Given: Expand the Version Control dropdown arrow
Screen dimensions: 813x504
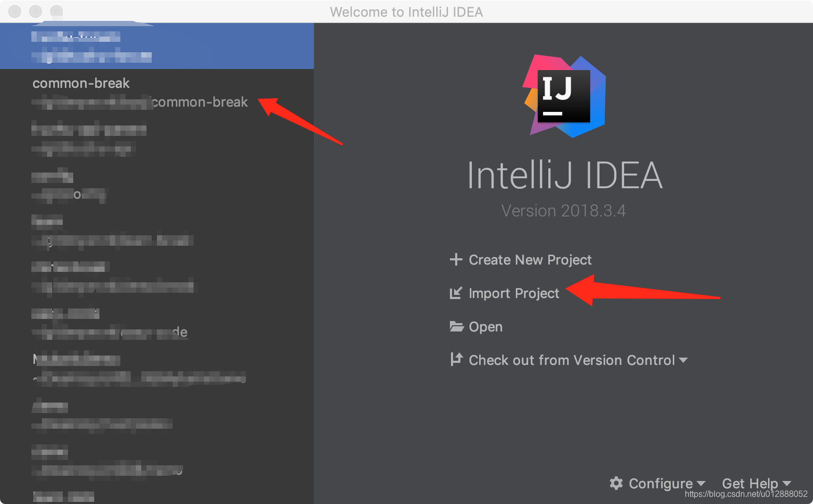Looking at the screenshot, I should coord(683,360).
